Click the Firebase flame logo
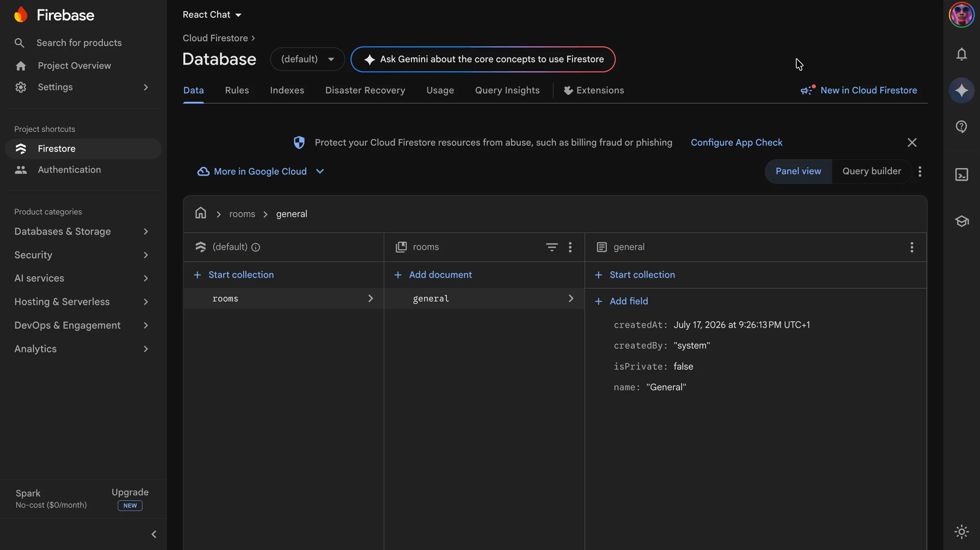Screen dimensions: 980x550 [x=21, y=15]
